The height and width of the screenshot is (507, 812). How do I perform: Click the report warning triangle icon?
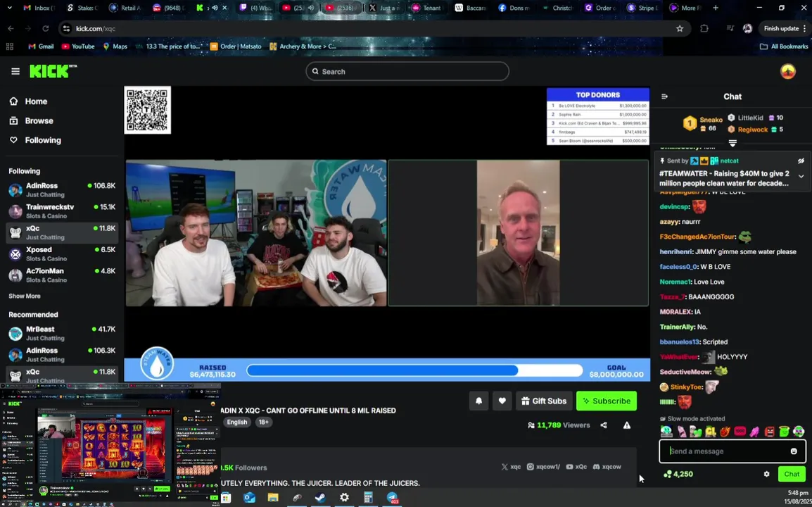[627, 425]
